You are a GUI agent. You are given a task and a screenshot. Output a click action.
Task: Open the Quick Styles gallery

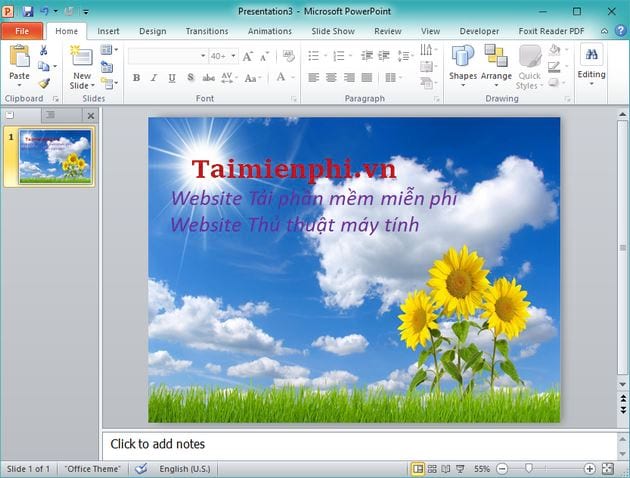[x=529, y=67]
